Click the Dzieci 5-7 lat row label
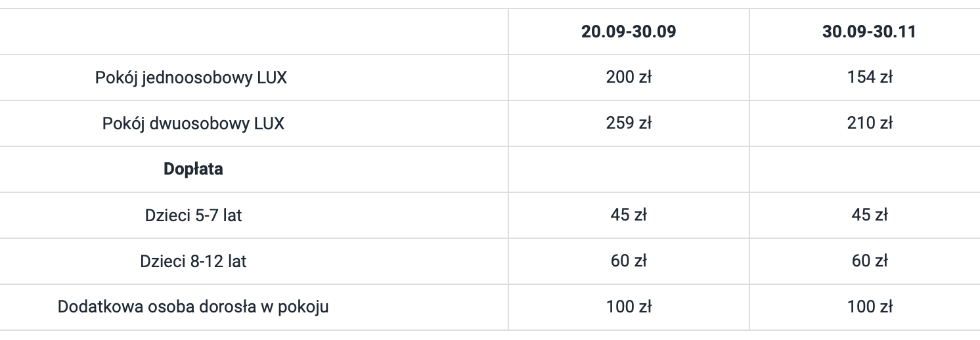The height and width of the screenshot is (340, 980). tap(193, 215)
